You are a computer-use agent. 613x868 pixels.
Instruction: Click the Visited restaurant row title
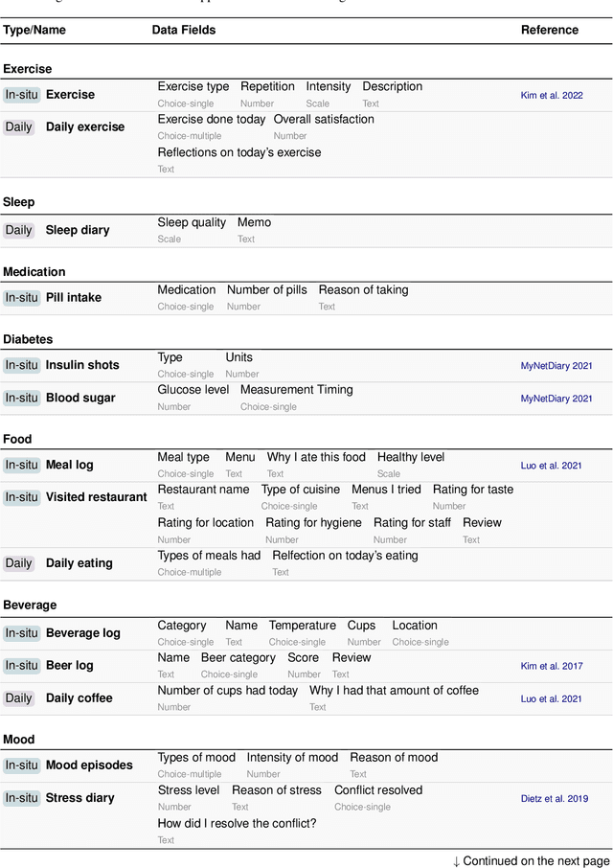96,497
